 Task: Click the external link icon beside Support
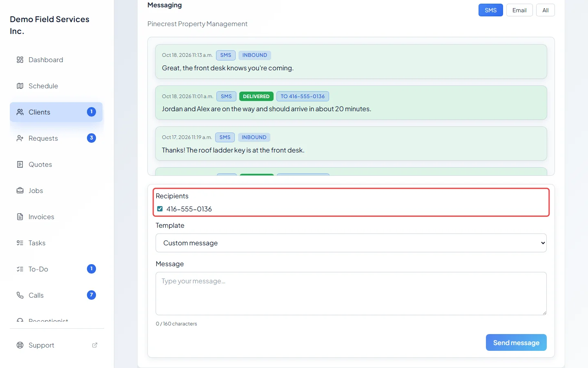click(95, 345)
